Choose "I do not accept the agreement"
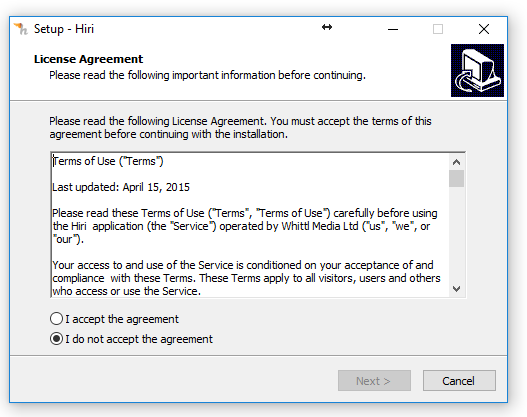The image size is (527, 417). pos(131,339)
